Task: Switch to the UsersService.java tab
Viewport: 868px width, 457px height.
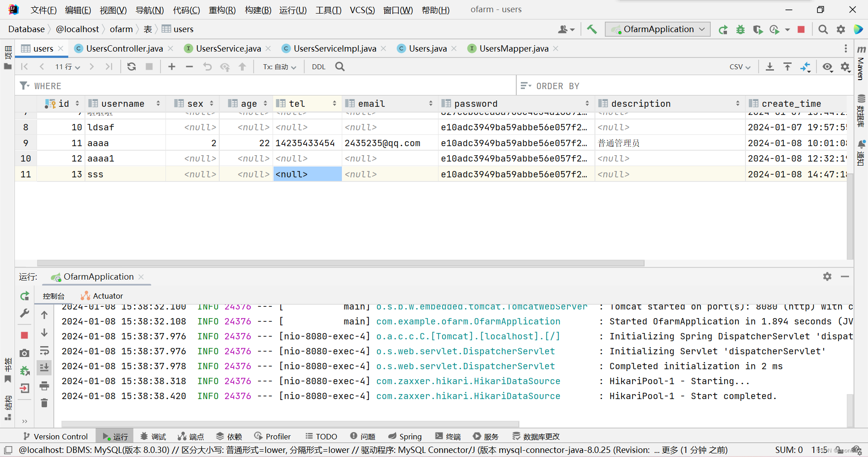Action: (x=227, y=48)
